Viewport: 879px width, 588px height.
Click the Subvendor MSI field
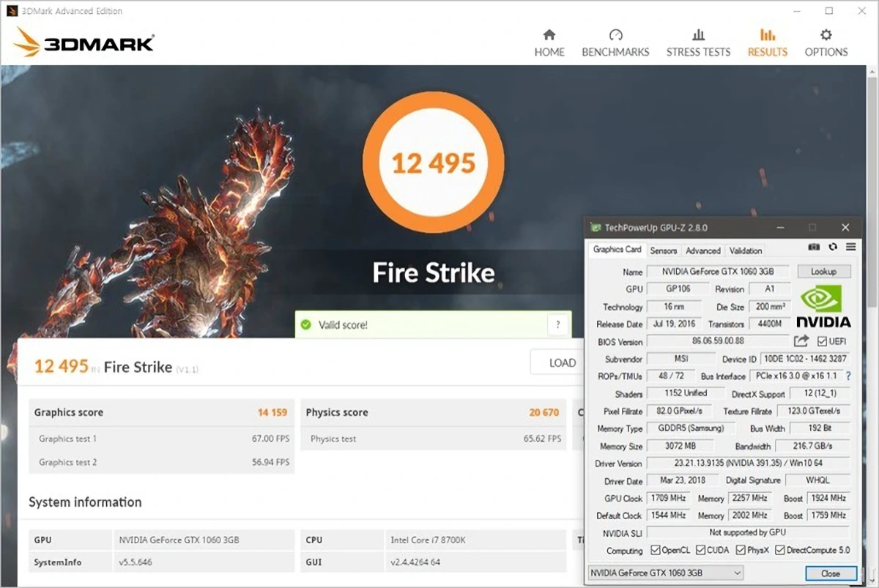681,359
